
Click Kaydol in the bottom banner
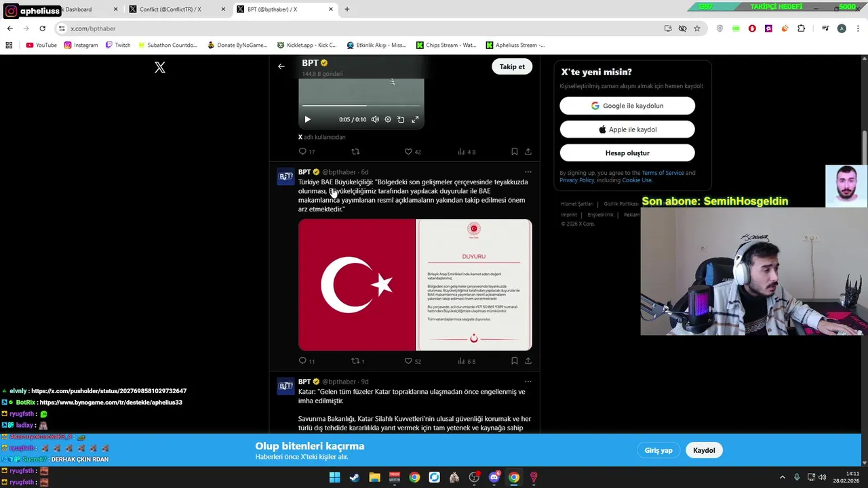coord(704,450)
